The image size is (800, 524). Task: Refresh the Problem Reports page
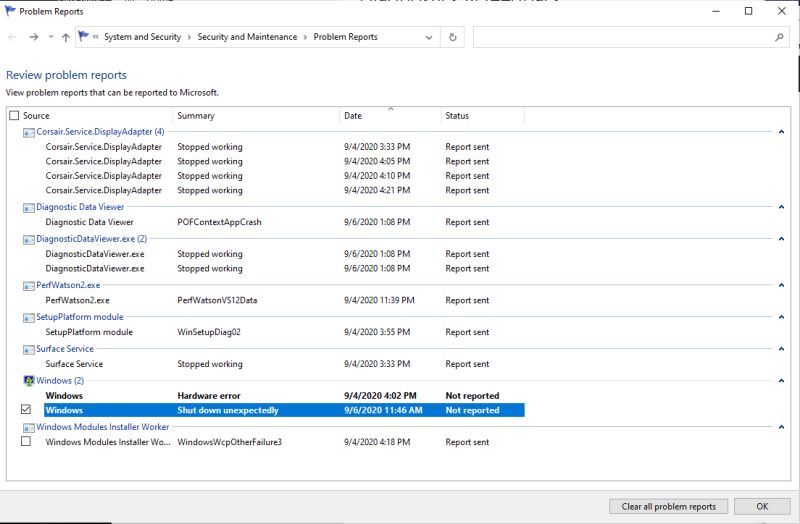click(x=452, y=37)
